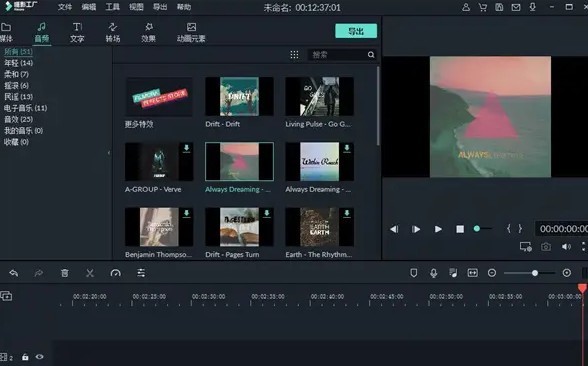Collapse the category sidebar arrow
The width and height of the screenshot is (588, 366).
(x=109, y=153)
